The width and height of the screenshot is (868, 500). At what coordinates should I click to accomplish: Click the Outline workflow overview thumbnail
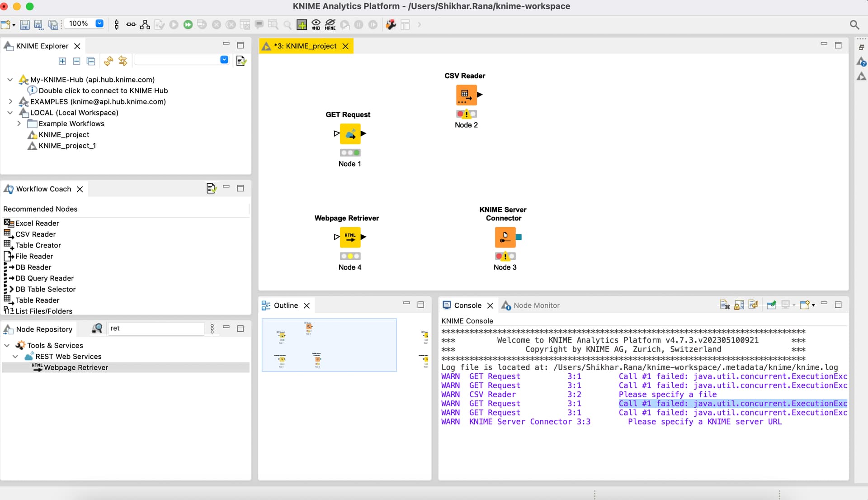point(329,345)
